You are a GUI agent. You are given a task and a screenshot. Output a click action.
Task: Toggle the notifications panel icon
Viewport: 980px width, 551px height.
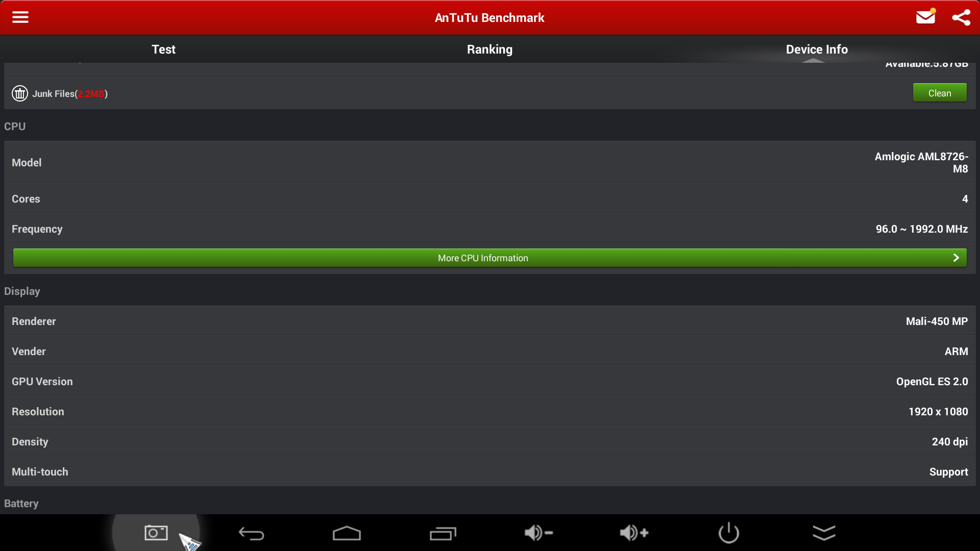click(x=823, y=532)
